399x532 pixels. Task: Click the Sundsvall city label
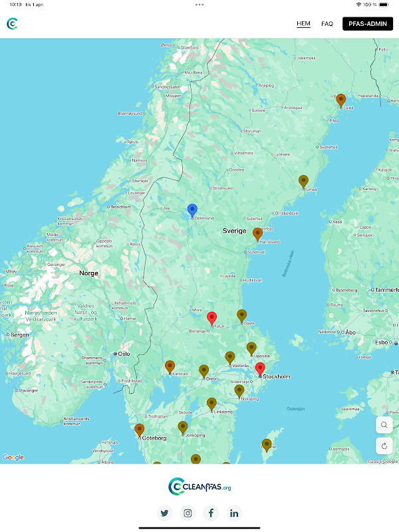tap(256, 252)
